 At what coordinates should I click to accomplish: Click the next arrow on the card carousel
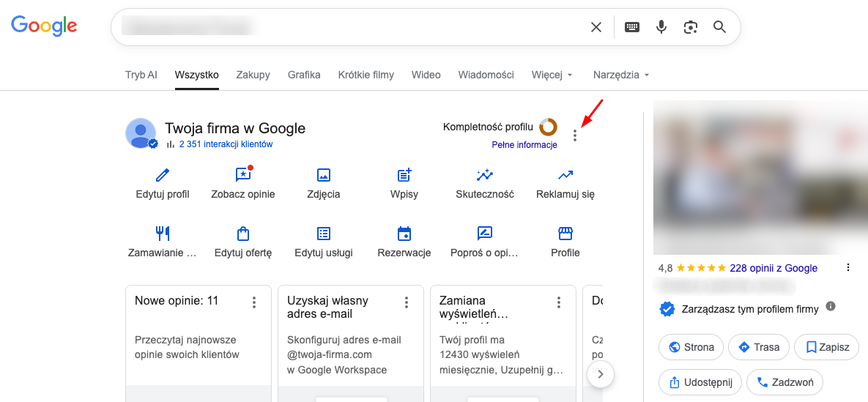[601, 374]
